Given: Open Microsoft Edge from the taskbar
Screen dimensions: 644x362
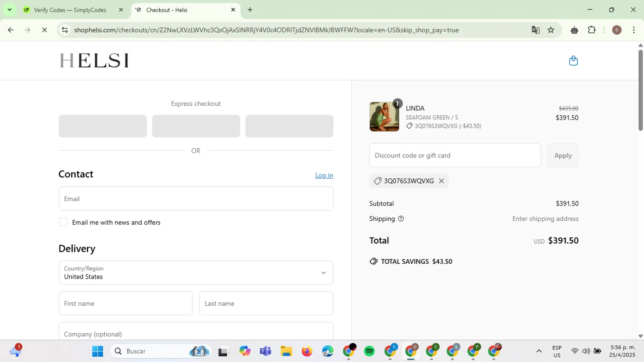Looking at the screenshot, I should [328, 351].
